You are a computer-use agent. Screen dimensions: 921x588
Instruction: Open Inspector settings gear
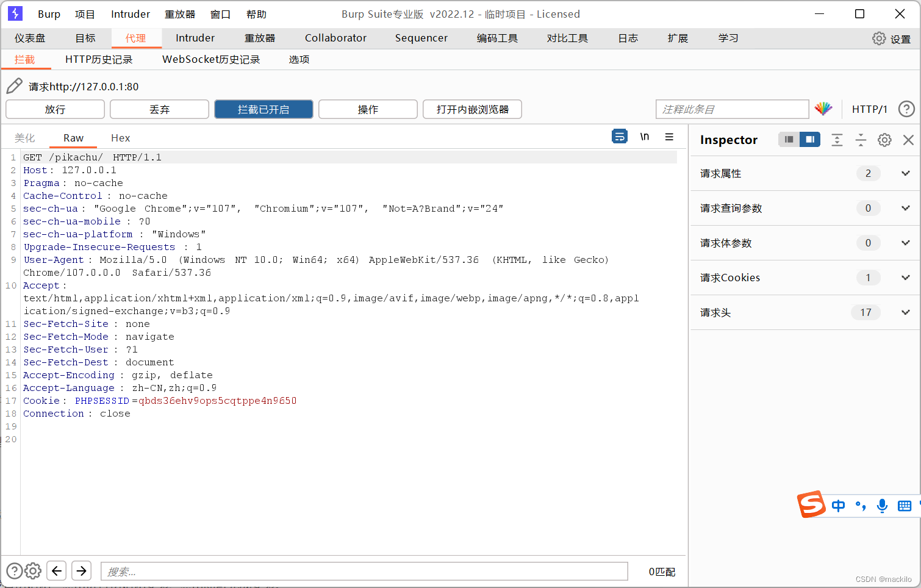(x=884, y=140)
